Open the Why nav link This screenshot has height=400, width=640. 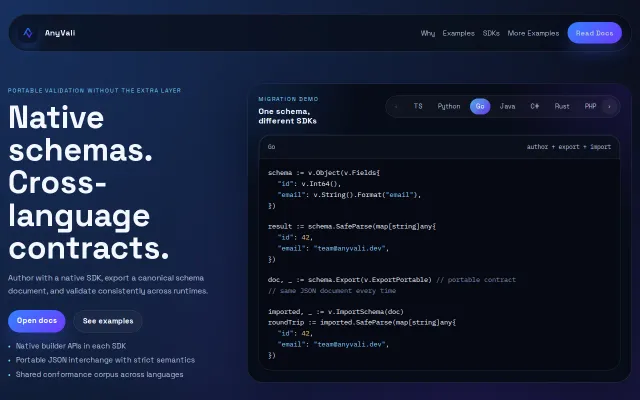coord(428,33)
